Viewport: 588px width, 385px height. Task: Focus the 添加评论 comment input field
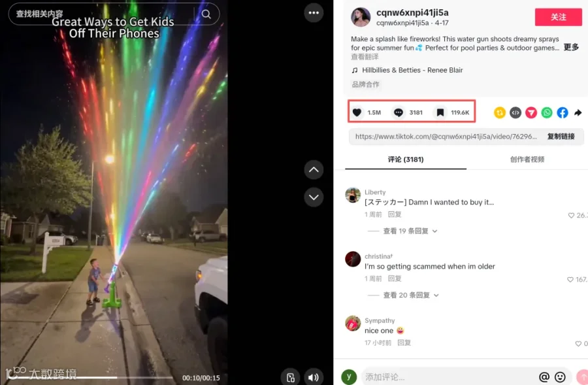[449, 377]
